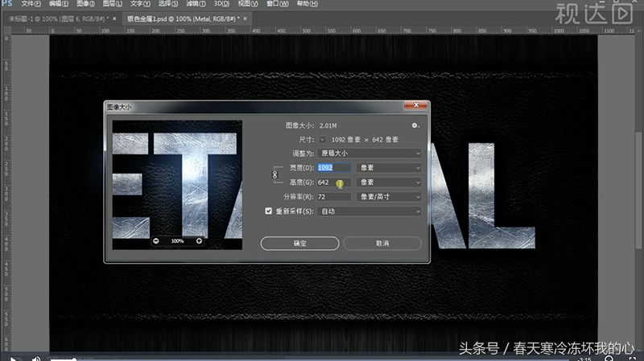Click the Photoshop PS logo icon

[x=6, y=4]
